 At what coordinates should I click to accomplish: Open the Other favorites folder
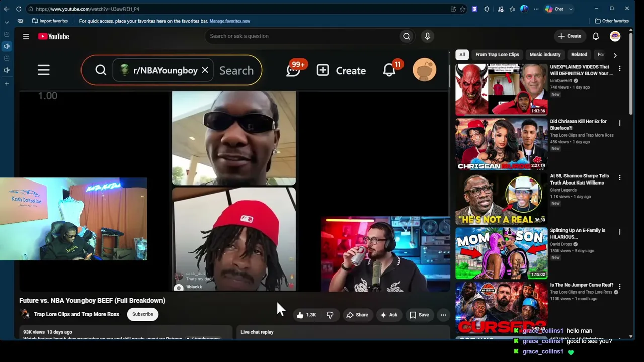[x=612, y=21]
